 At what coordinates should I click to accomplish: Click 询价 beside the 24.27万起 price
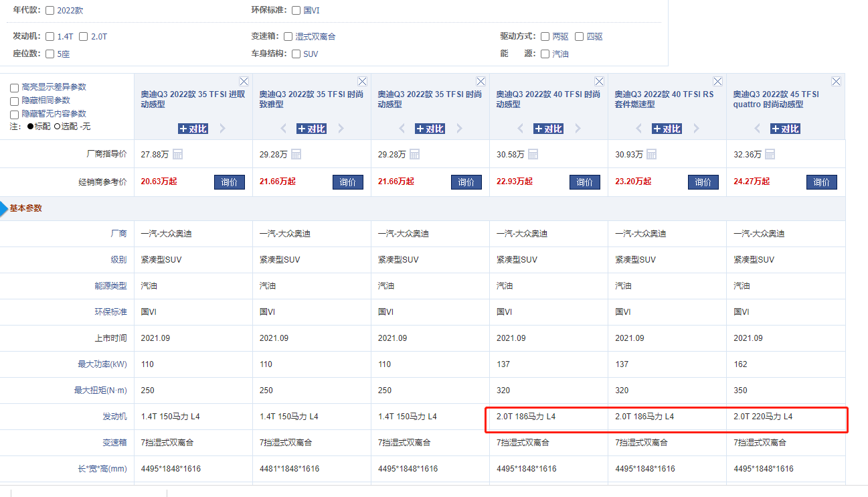click(821, 182)
